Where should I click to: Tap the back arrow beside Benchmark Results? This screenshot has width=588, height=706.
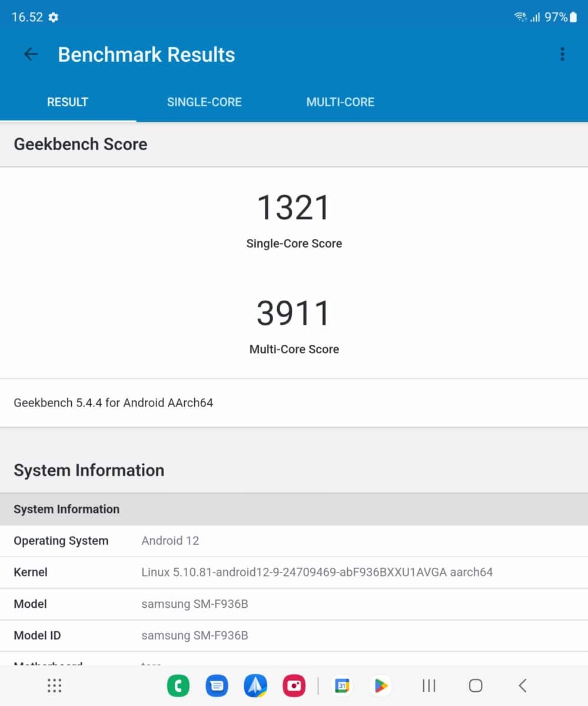click(31, 55)
